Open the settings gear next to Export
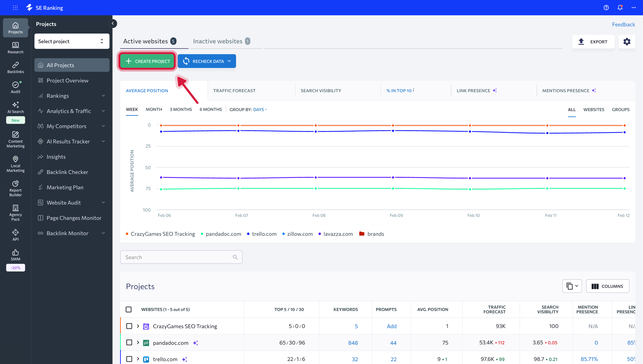 pos(627,41)
